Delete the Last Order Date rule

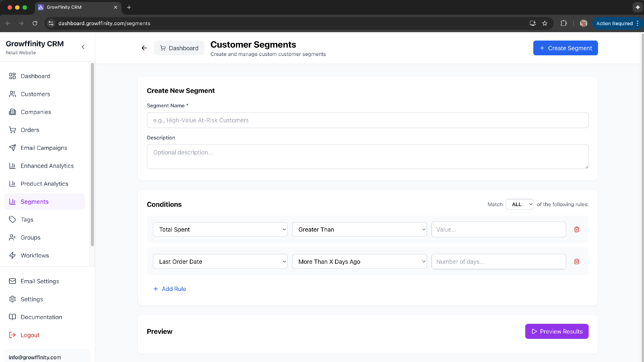(x=577, y=262)
